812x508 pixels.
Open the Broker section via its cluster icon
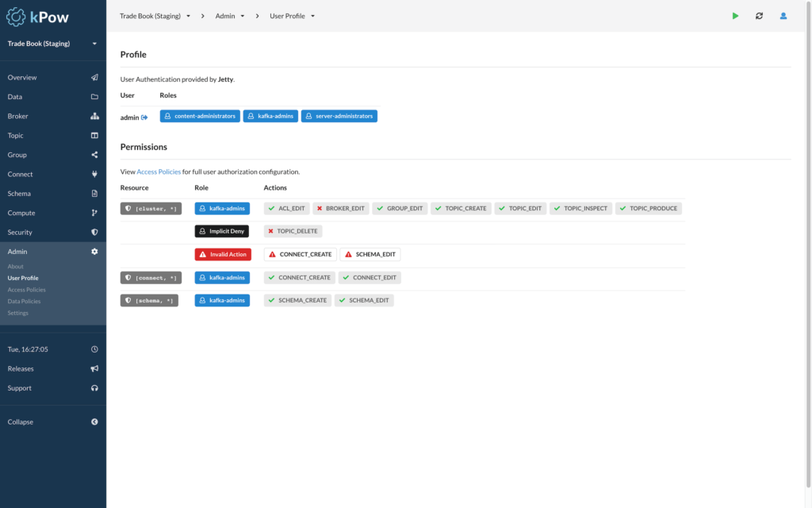(94, 116)
